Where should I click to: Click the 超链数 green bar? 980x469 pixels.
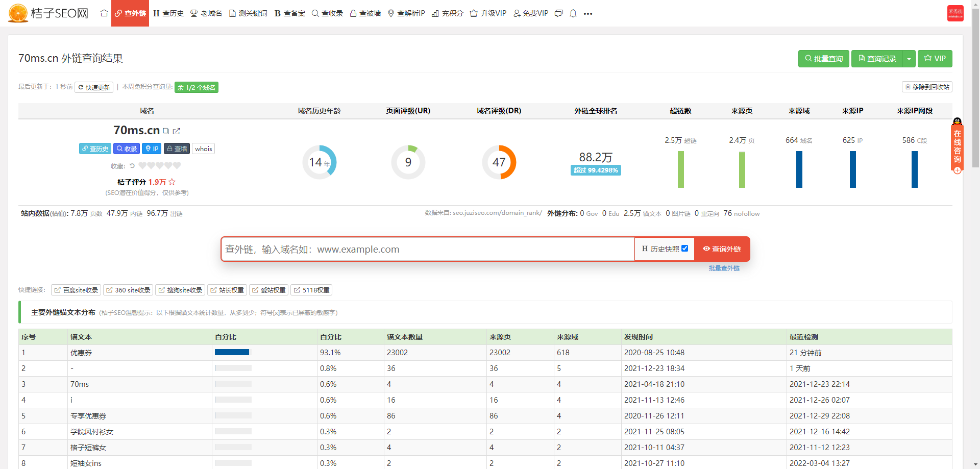click(681, 169)
